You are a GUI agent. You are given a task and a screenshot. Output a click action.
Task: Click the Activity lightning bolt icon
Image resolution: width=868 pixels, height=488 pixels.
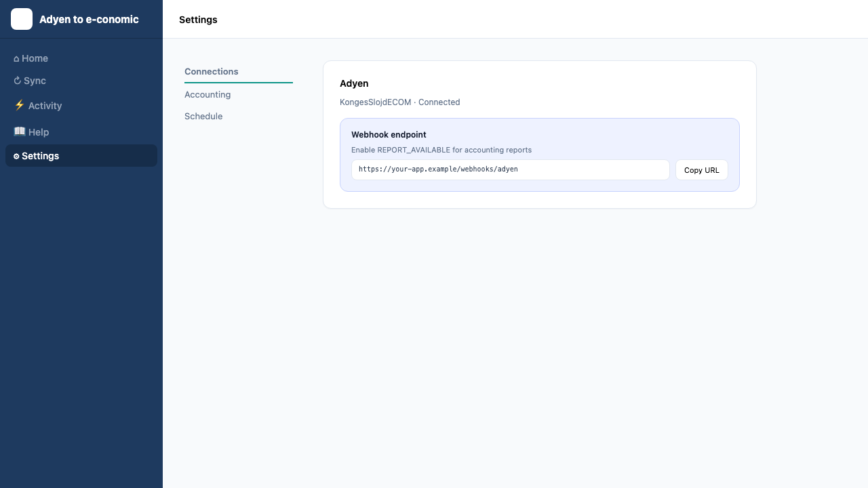coord(20,105)
